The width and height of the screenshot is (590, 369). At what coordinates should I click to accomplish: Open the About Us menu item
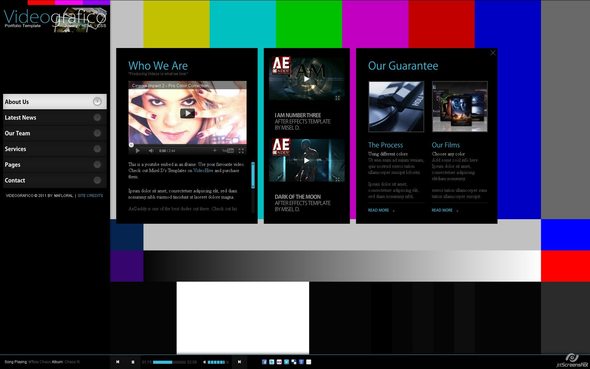coord(55,102)
